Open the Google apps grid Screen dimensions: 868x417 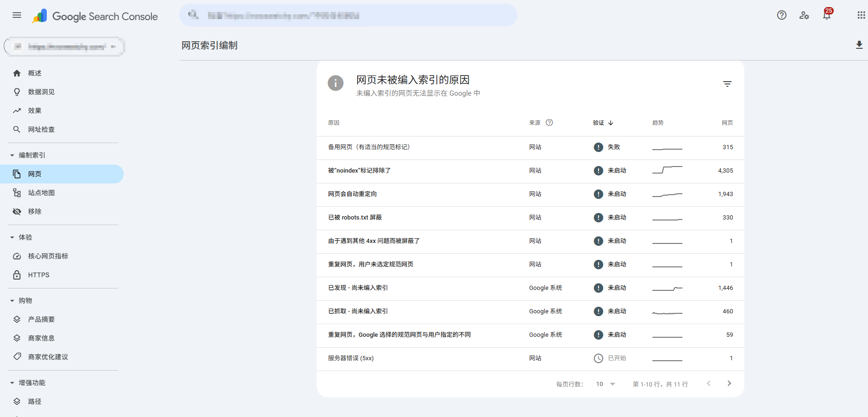861,15
